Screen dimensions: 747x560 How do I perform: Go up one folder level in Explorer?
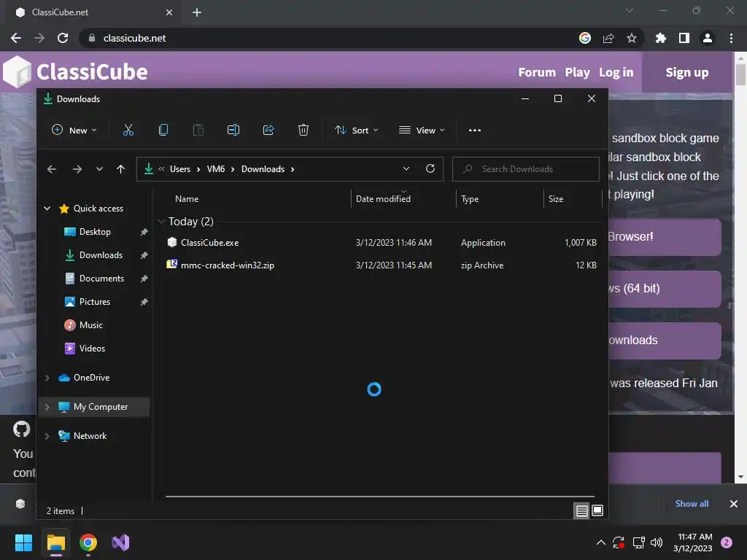tap(120, 169)
